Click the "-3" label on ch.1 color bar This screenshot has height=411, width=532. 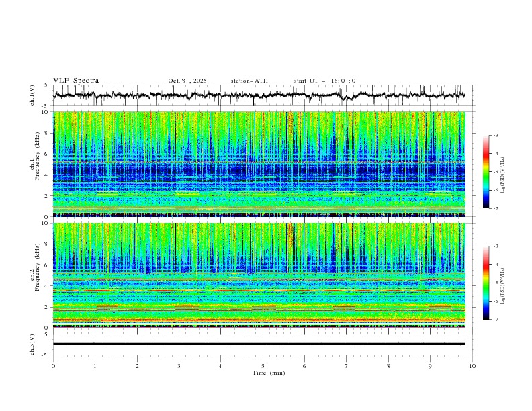pyautogui.click(x=495, y=135)
